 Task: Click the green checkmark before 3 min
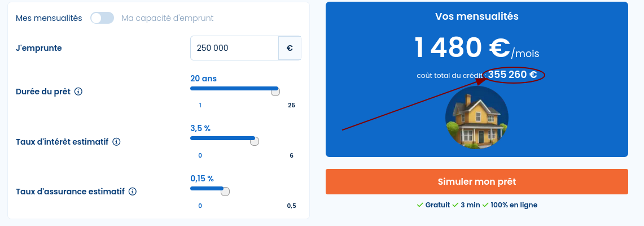coord(455,205)
